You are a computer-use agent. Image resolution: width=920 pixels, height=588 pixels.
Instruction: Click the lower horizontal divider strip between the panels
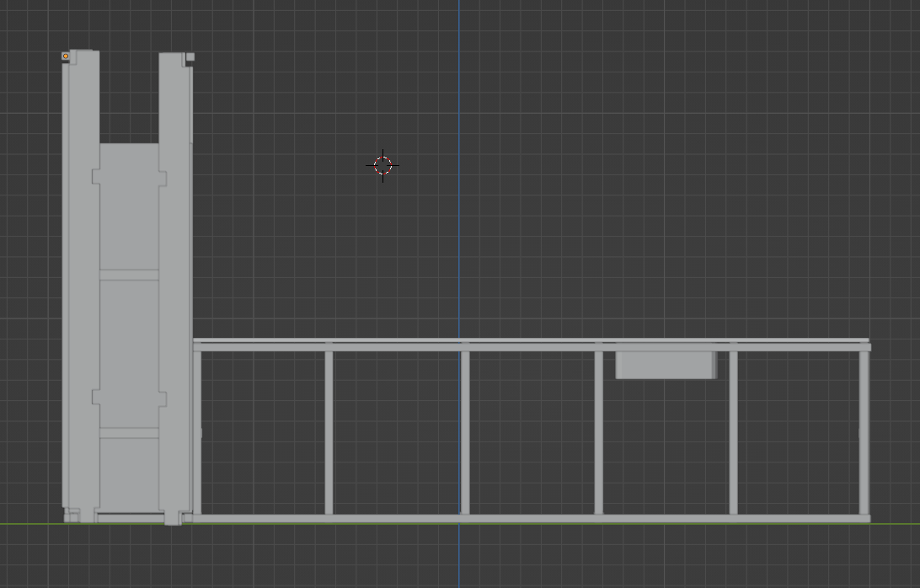[129, 433]
